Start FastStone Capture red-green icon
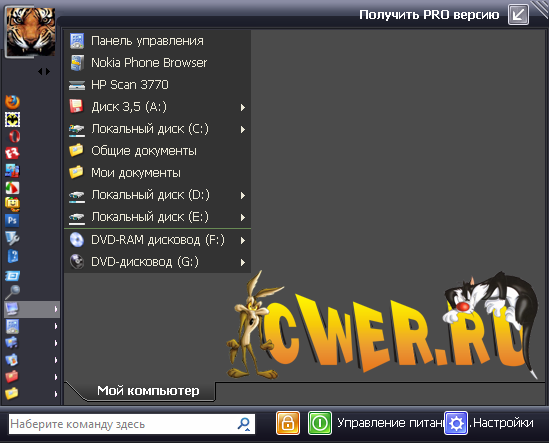This screenshot has width=549, height=443. pyautogui.click(x=12, y=188)
